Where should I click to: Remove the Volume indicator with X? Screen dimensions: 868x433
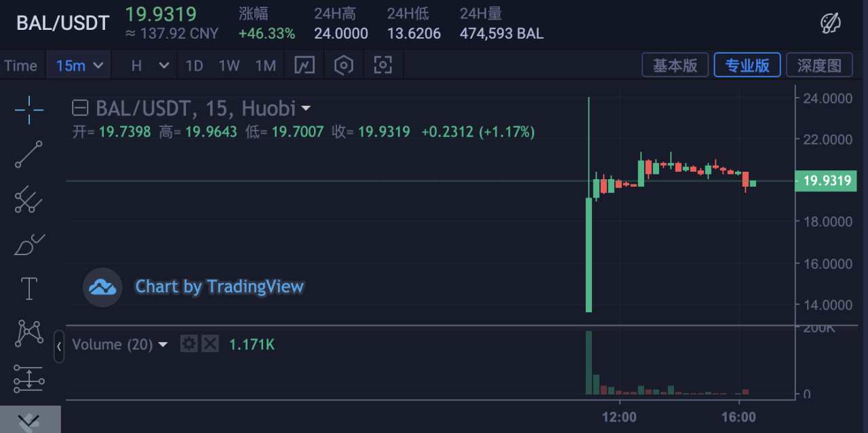[x=210, y=344]
